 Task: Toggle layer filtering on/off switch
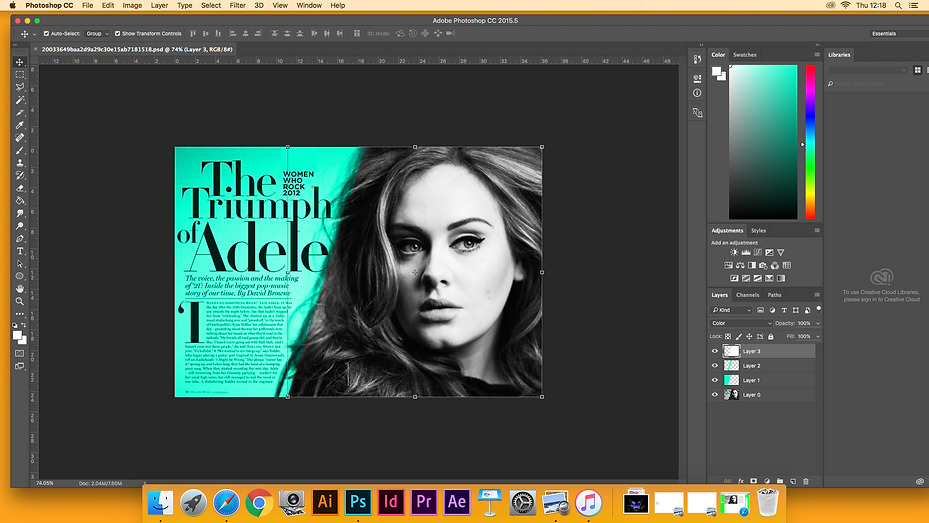(x=819, y=309)
